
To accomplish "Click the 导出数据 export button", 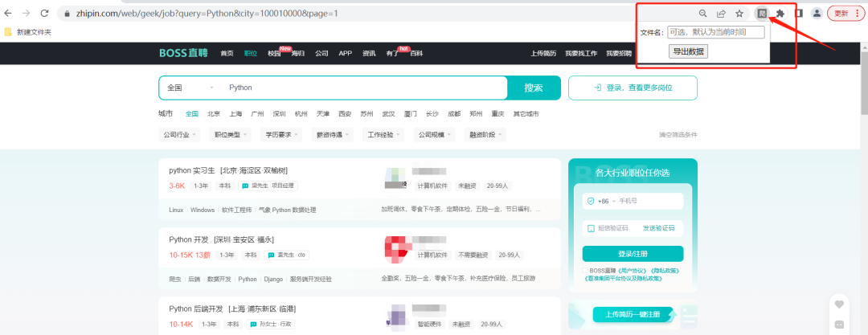I will coord(688,51).
